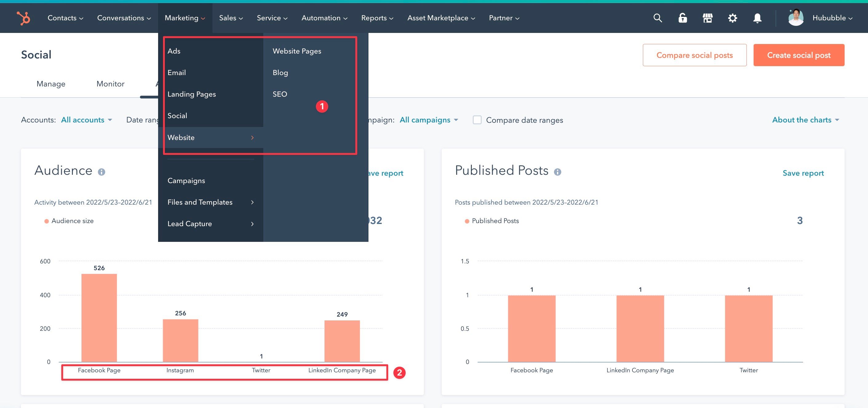Collapse the Marketing menu
This screenshot has width=868, height=408.
[x=185, y=18]
